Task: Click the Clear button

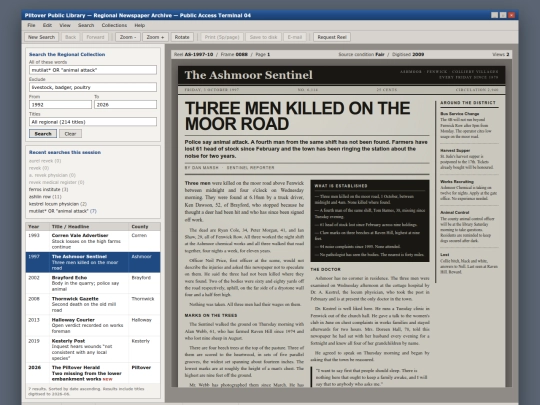Action: [x=70, y=134]
